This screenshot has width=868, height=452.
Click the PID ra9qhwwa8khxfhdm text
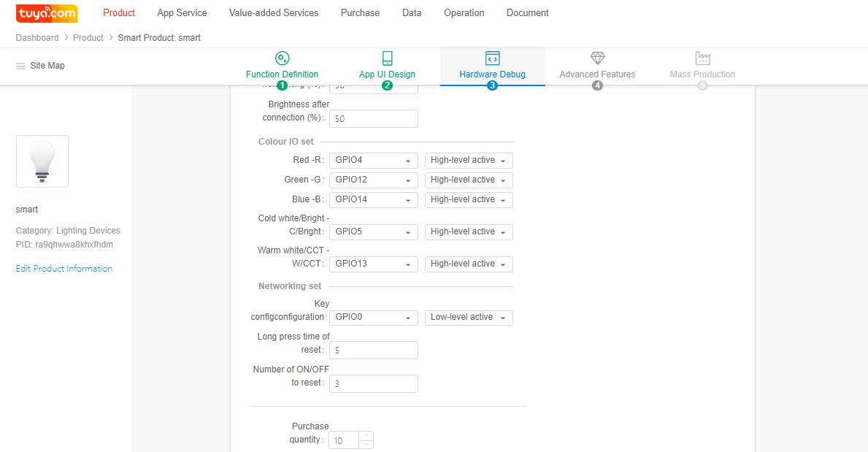pyautogui.click(x=64, y=245)
